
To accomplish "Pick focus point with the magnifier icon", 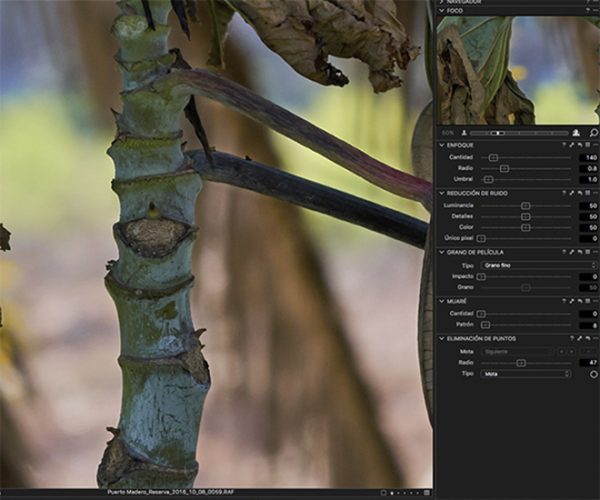I will pos(593,133).
